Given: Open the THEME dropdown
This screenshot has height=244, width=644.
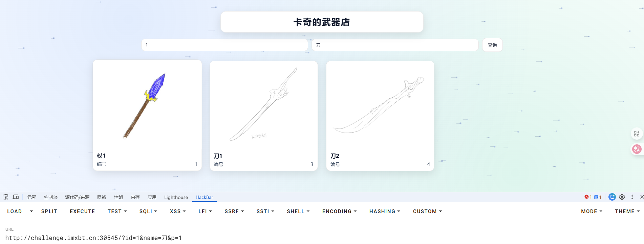Looking at the screenshot, I should 627,211.
